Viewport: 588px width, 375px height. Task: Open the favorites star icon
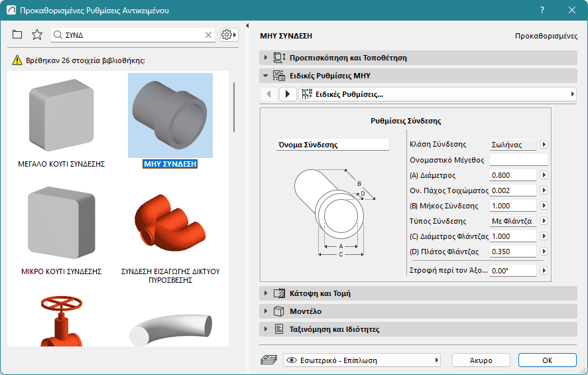pyautogui.click(x=37, y=35)
